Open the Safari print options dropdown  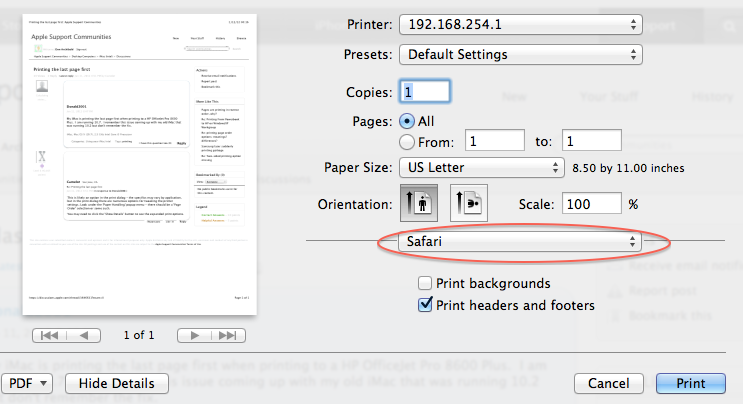[x=519, y=242]
